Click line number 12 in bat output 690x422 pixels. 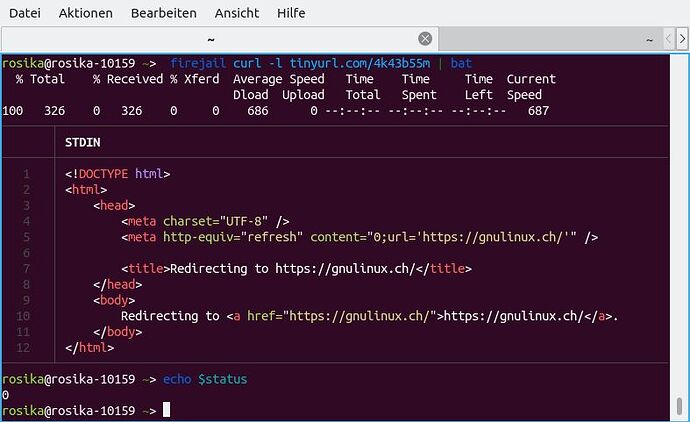point(23,348)
